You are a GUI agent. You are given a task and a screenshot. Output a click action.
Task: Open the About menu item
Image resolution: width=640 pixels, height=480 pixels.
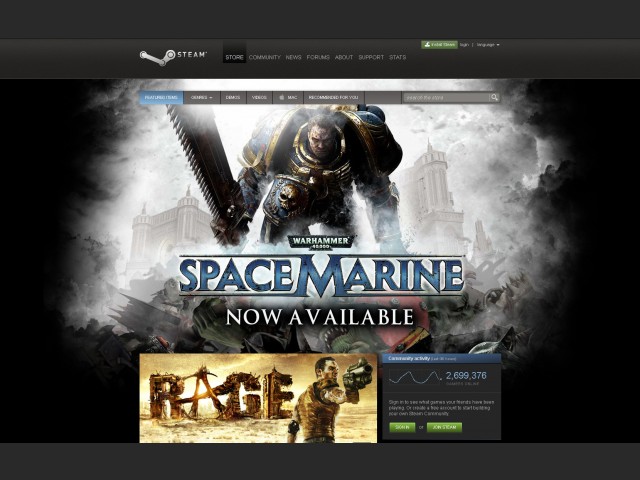point(344,57)
